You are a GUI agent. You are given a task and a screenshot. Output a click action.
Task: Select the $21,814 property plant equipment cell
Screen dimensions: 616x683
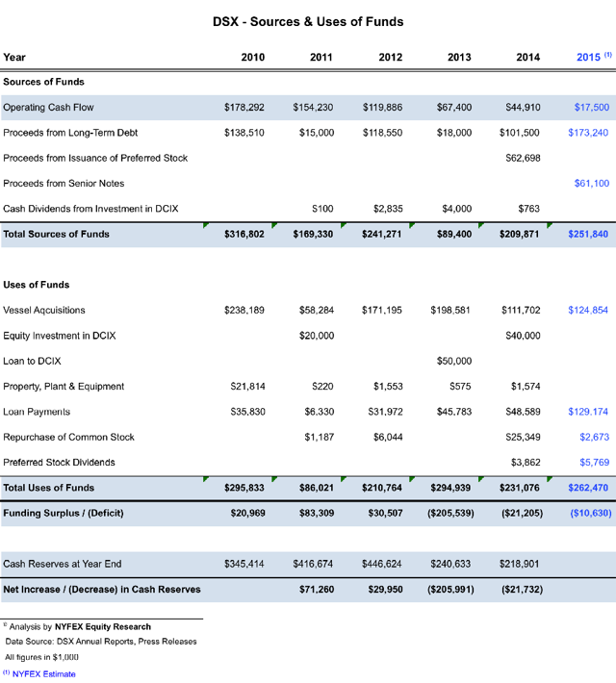247,387
